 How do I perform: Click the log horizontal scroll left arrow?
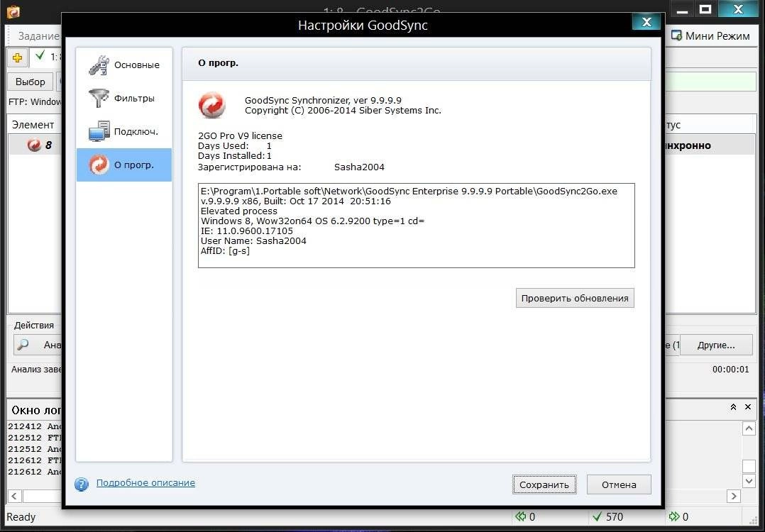(x=14, y=496)
